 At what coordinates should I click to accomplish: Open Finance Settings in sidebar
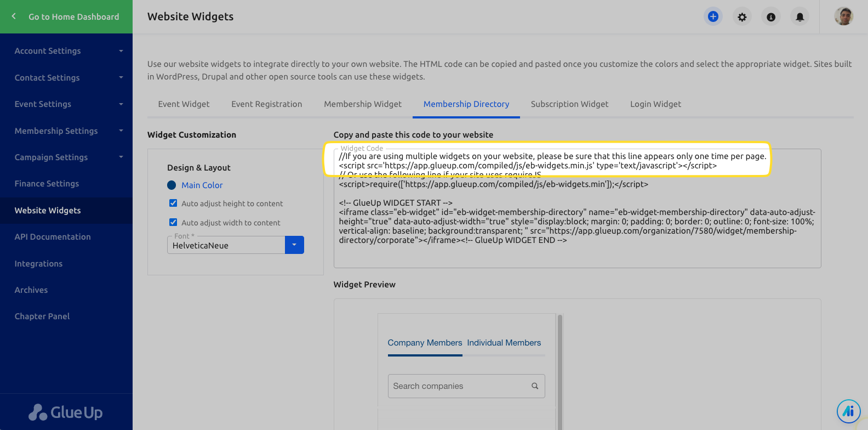click(x=66, y=184)
